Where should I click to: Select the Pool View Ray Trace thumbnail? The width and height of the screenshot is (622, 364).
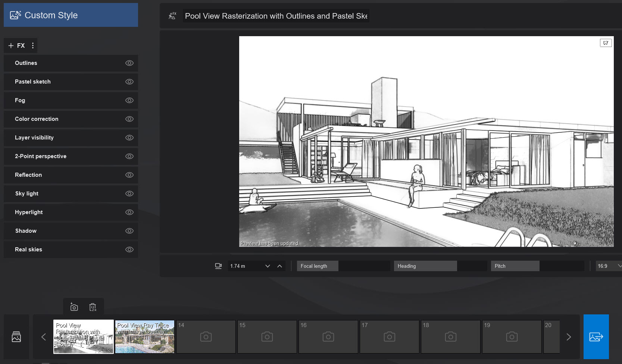144,337
